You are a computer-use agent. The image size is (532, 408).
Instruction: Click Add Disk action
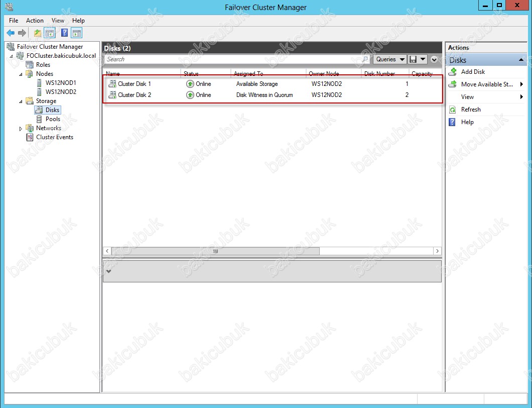pos(473,72)
